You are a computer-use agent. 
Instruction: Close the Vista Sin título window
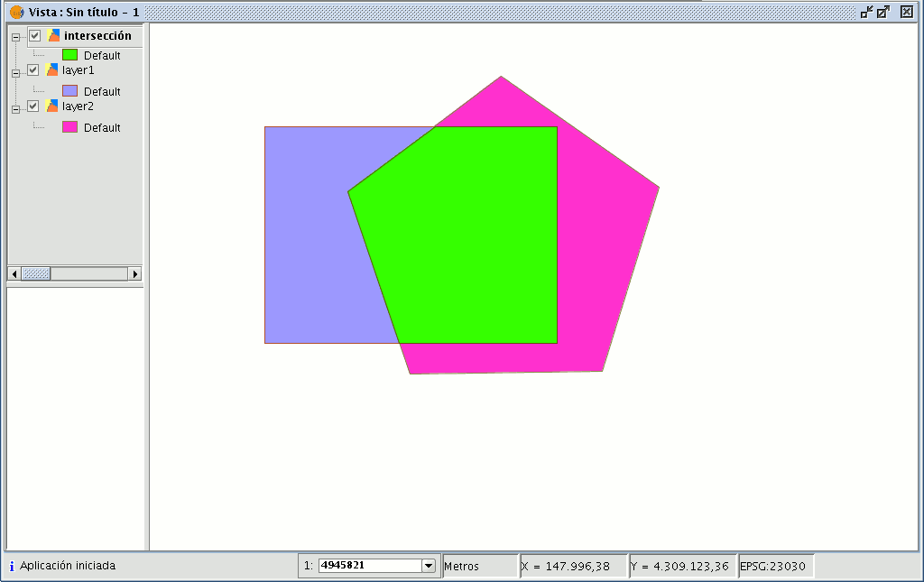[907, 12]
